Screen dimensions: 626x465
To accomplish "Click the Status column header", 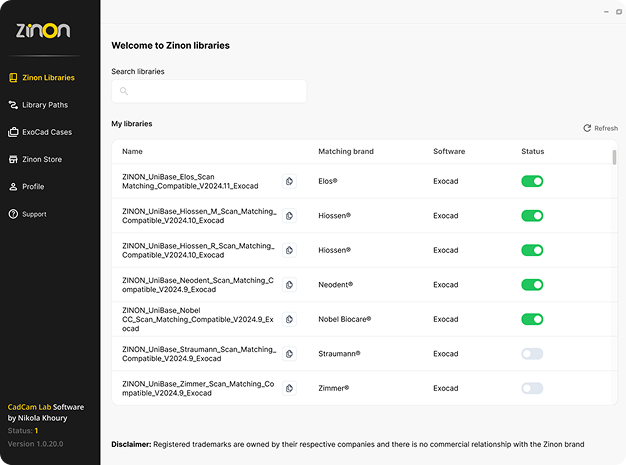I will coord(533,151).
